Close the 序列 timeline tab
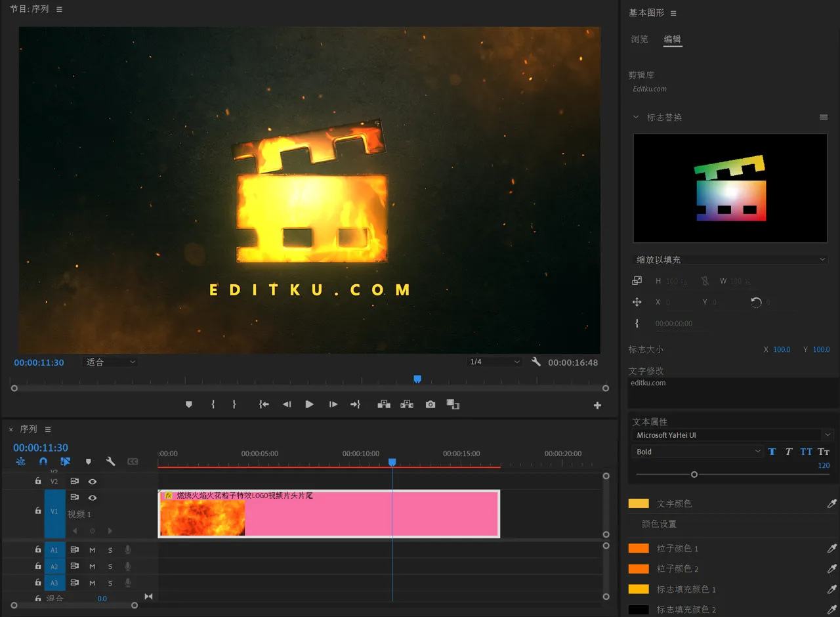This screenshot has height=617, width=840. 10,429
